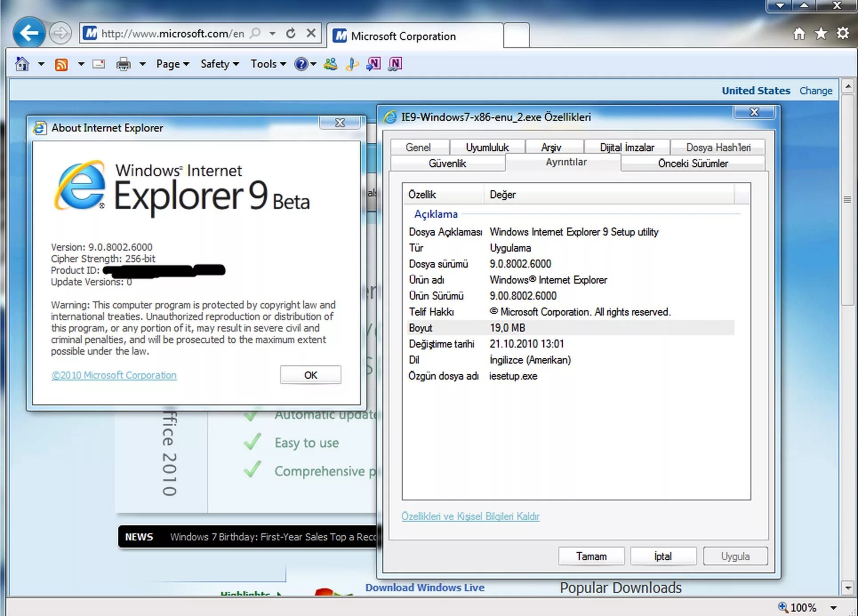Image resolution: width=858 pixels, height=616 pixels.
Task: Expand the feeds dropdown arrow
Action: (81, 64)
